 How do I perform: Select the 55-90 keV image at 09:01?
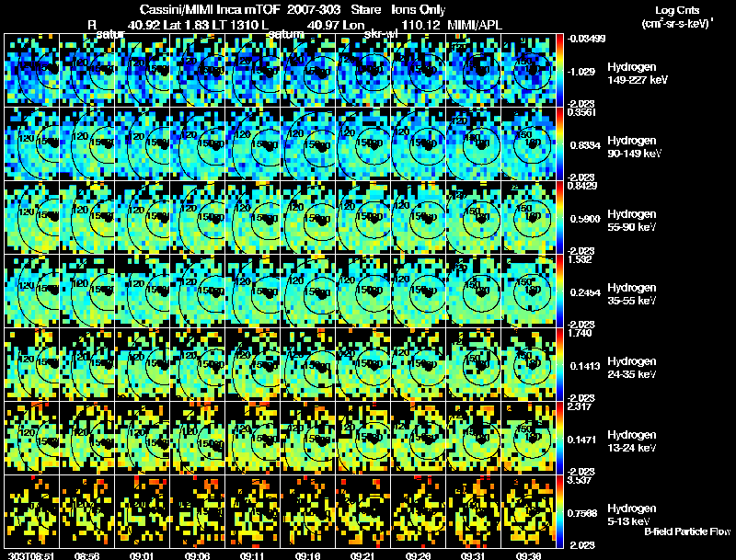pos(143,218)
